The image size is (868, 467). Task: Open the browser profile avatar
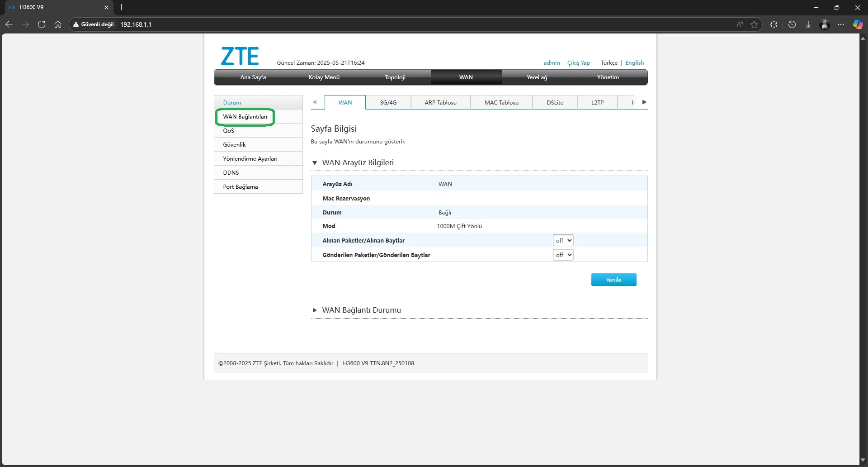pyautogui.click(x=825, y=24)
